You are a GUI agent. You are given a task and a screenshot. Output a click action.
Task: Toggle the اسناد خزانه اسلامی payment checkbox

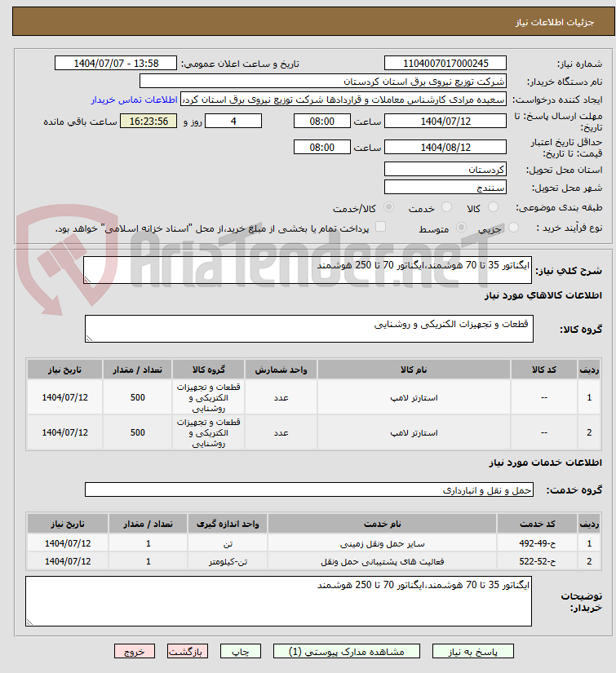[x=380, y=227]
